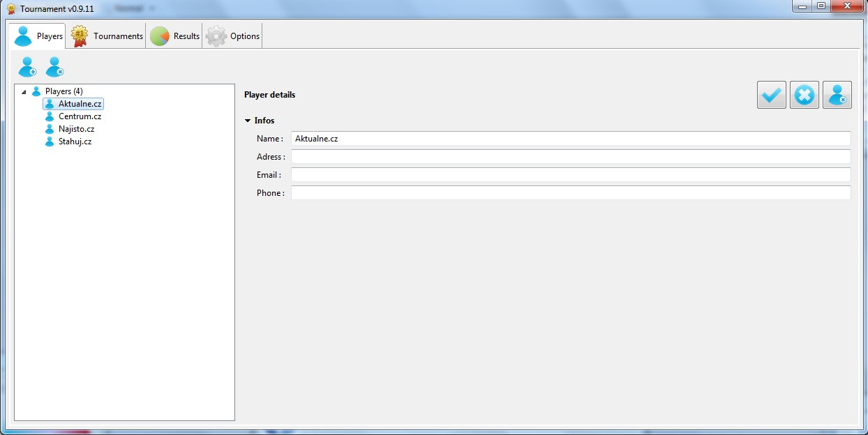Focus the Phone input field
This screenshot has height=435, width=868.
pyautogui.click(x=571, y=193)
